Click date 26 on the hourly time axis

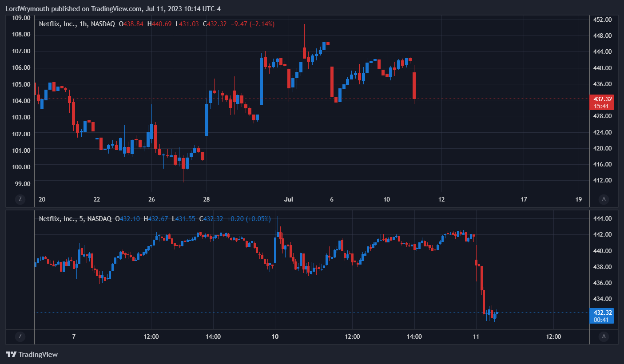pyautogui.click(x=151, y=200)
